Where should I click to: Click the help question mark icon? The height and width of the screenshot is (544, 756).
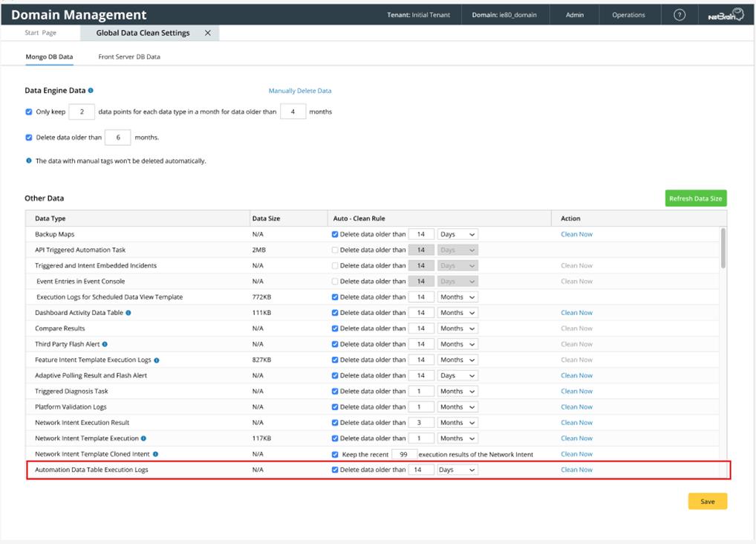tap(679, 15)
